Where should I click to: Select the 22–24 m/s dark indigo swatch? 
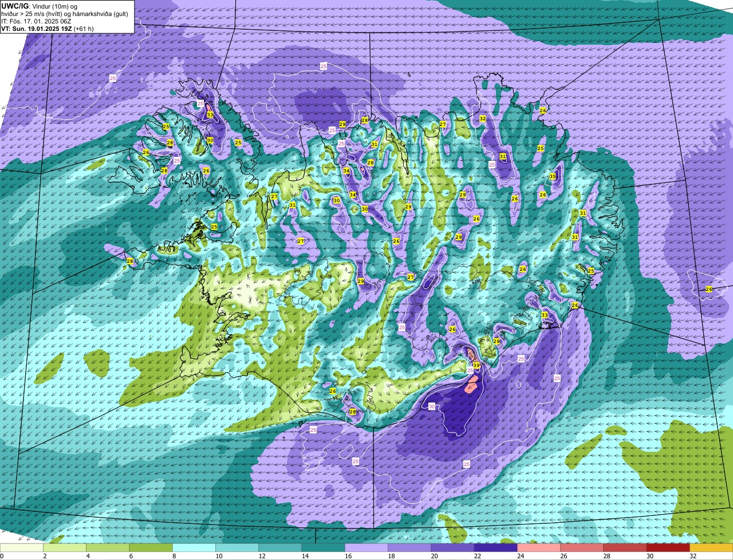pyautogui.click(x=496, y=548)
